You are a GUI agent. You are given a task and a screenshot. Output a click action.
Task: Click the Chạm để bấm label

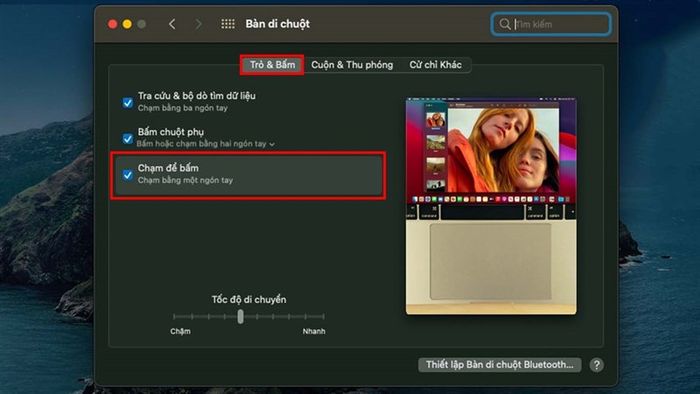(x=168, y=168)
